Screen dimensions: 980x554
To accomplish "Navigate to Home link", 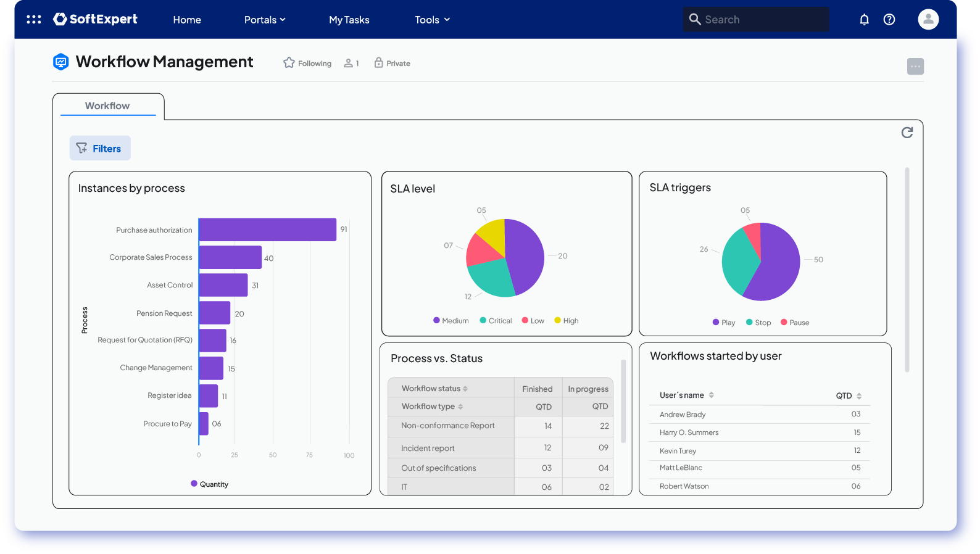I will coord(187,20).
